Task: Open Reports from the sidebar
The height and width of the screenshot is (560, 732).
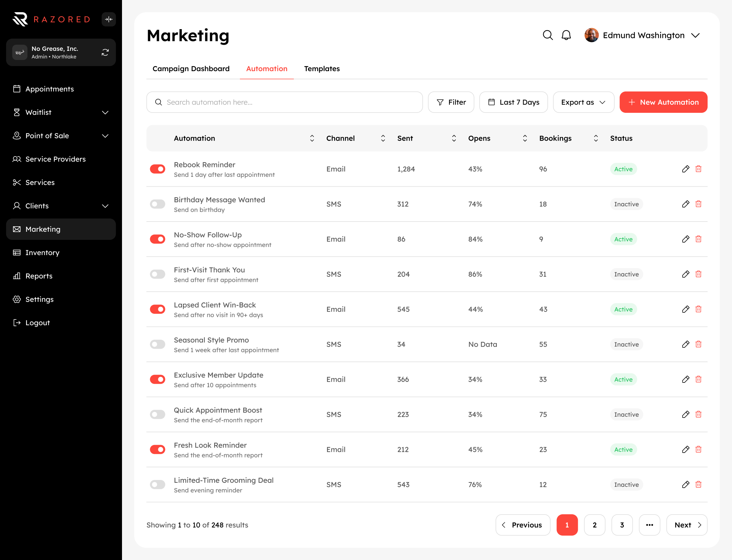Action: (x=61, y=276)
